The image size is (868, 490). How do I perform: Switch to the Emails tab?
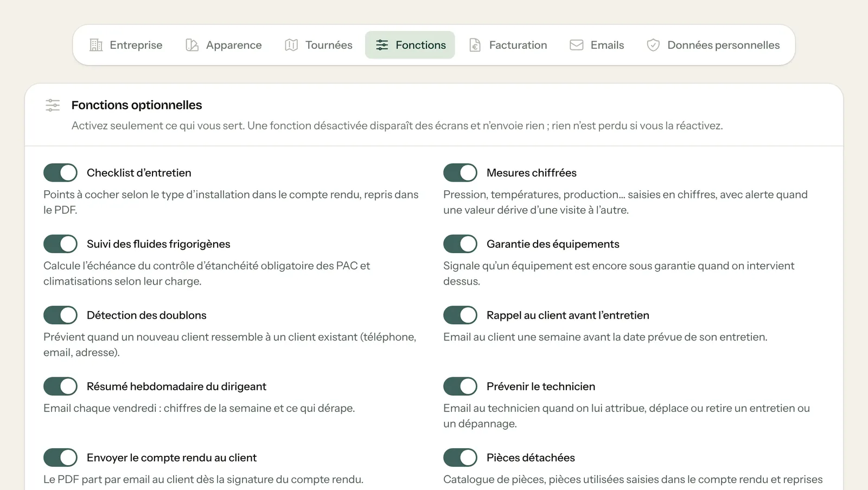[x=597, y=45]
